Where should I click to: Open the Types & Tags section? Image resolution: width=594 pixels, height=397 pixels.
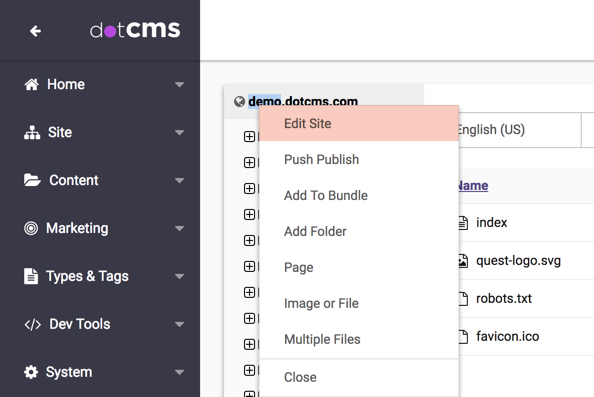click(x=100, y=277)
